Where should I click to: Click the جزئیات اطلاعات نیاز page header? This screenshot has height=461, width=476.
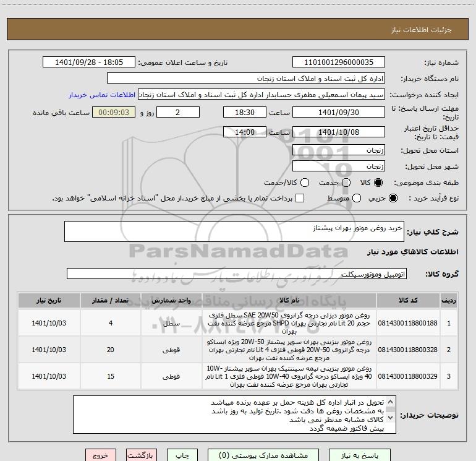[x=421, y=30]
